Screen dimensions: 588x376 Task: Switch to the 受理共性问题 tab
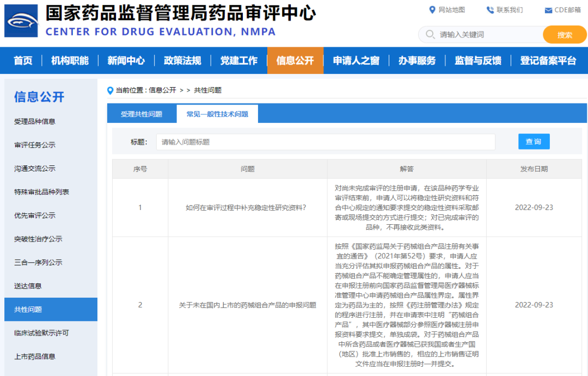(x=143, y=113)
